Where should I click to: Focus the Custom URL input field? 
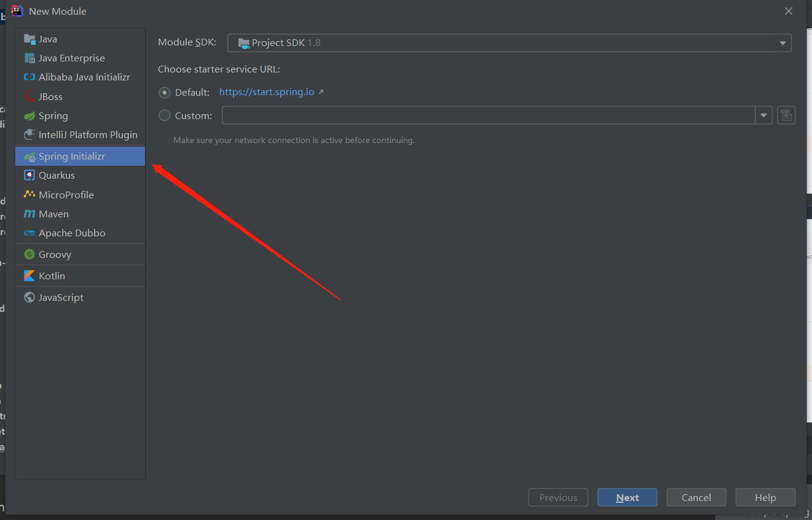point(489,115)
